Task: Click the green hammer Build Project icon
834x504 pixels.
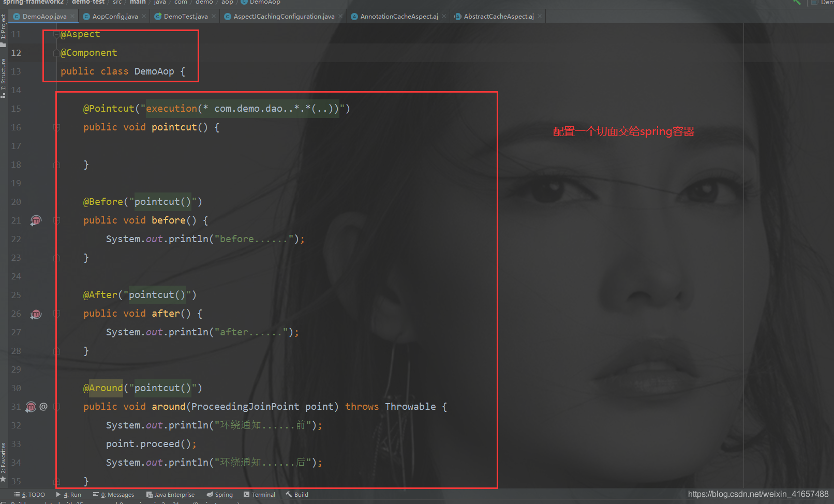Action: [797, 3]
